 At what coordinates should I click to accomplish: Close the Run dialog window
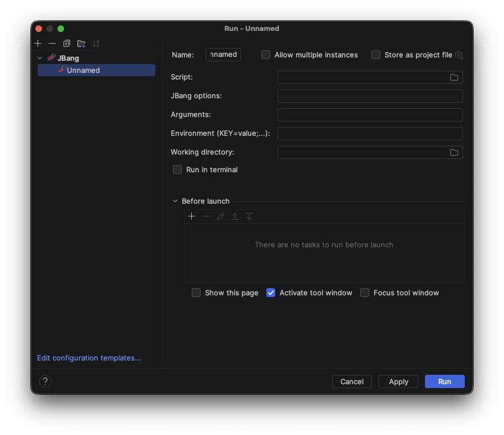pyautogui.click(x=39, y=29)
